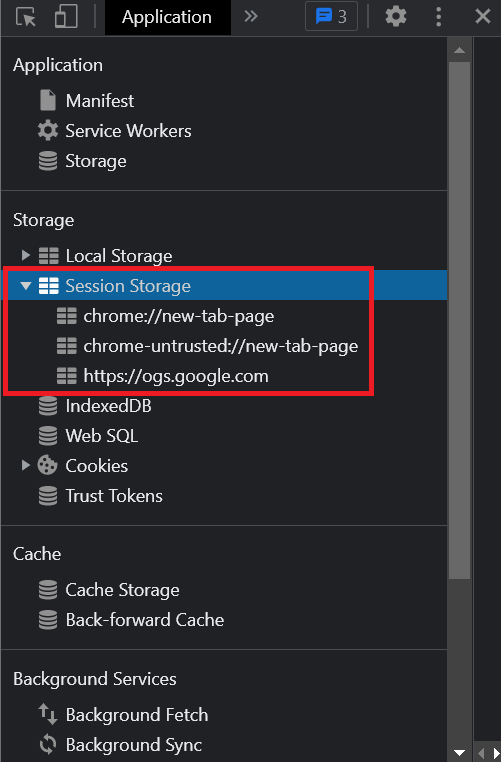Click the Session Storage table icon
Viewport: 501px width, 762px height.
click(x=49, y=286)
